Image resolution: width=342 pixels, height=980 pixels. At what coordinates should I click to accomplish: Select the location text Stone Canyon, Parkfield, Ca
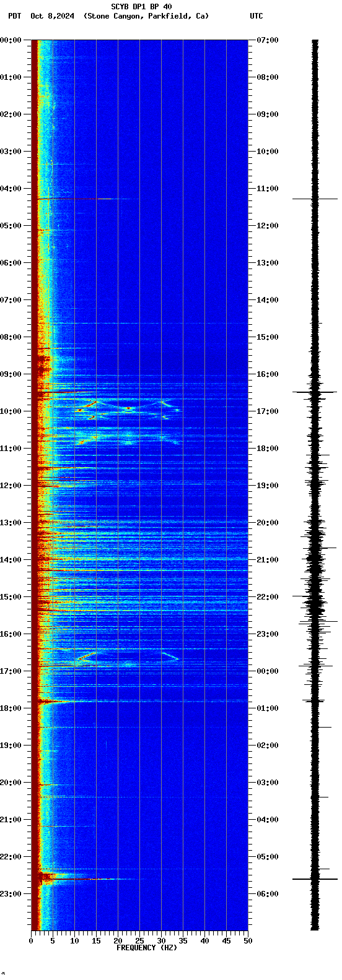[146, 16]
